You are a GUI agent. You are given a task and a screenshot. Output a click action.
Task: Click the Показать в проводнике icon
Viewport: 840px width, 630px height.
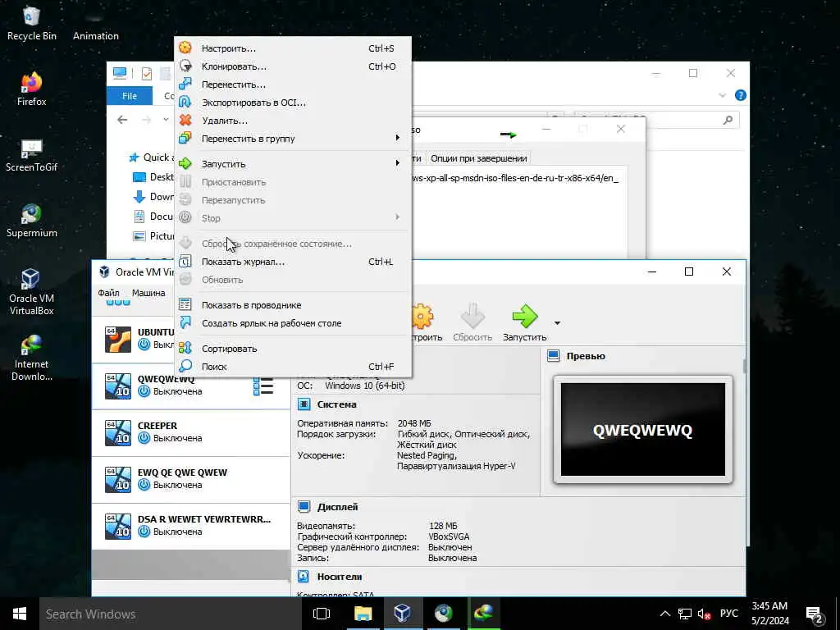click(185, 305)
